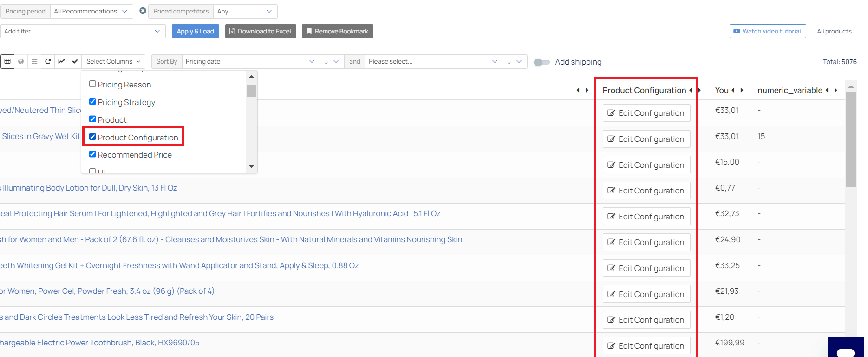Image resolution: width=868 pixels, height=357 pixels.
Task: Click Edit Configuration for the €33,01 first row
Action: coord(646,113)
